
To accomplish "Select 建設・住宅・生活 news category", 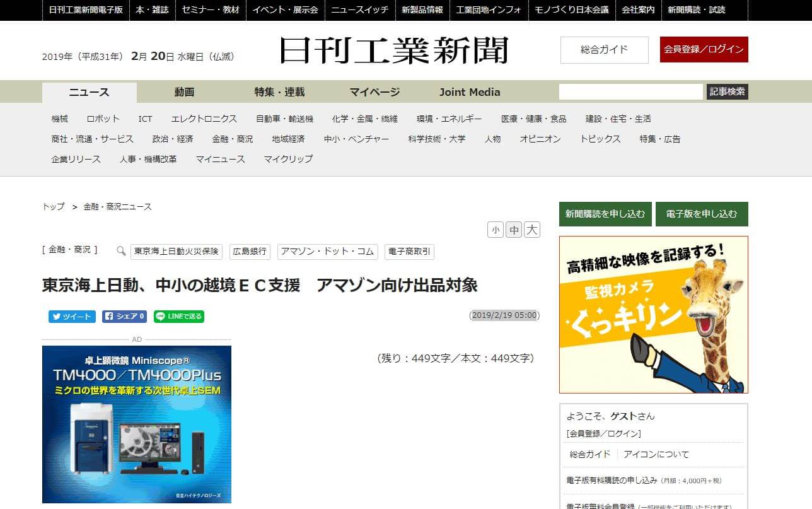I will click(x=618, y=119).
